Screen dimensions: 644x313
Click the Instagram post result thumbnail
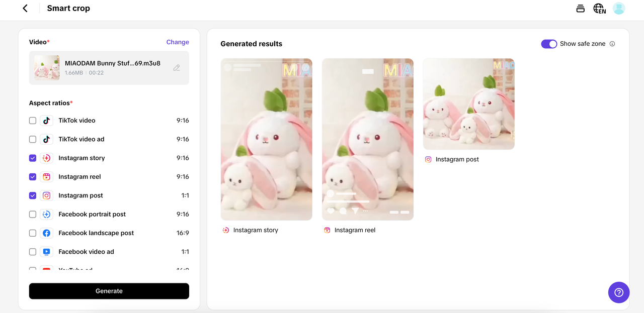click(x=468, y=104)
